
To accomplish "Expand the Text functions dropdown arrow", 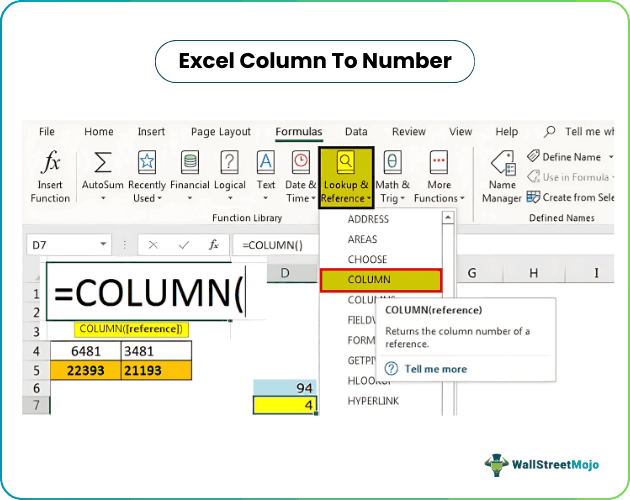I will [x=265, y=198].
